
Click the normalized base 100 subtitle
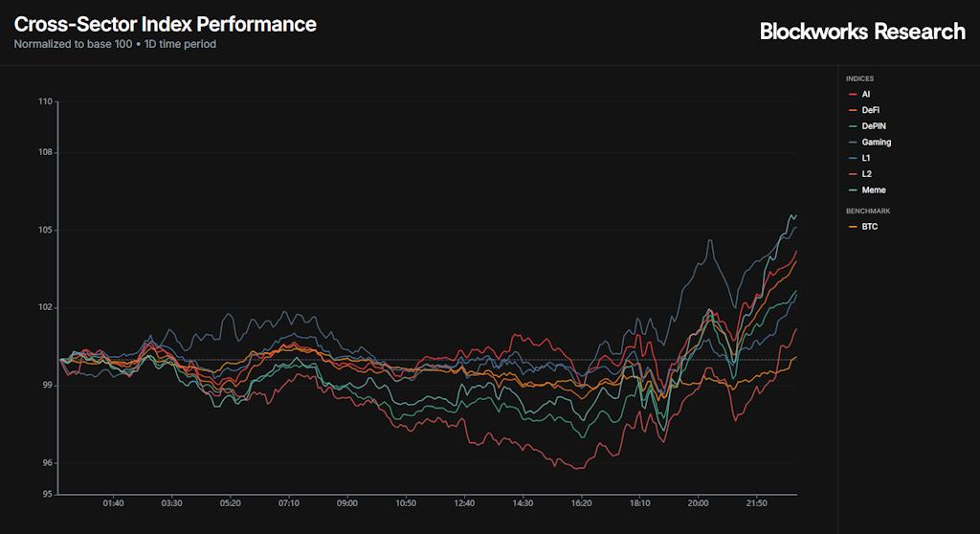tap(115, 44)
